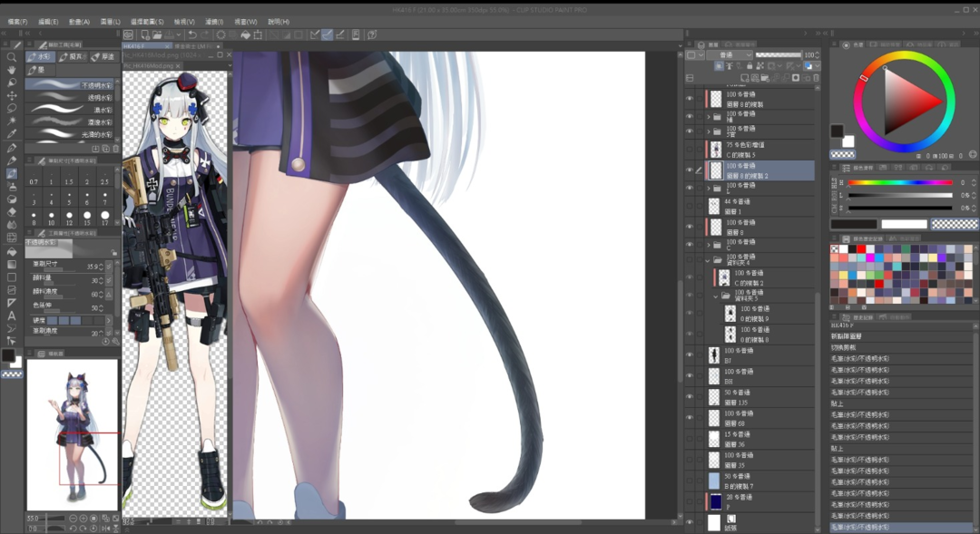Screen dimensions: 980x534
Task: Open the 圖層(L) menu
Action: point(111,21)
